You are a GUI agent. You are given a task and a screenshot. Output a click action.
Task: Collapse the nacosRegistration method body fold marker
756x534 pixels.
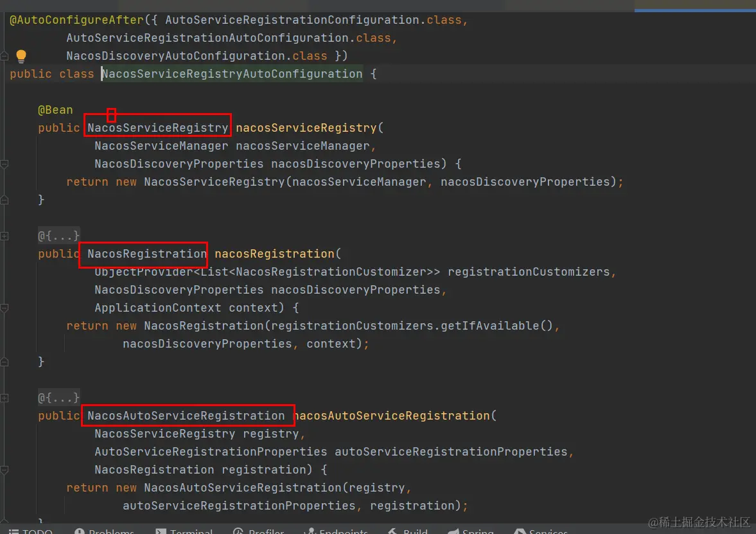(4, 308)
